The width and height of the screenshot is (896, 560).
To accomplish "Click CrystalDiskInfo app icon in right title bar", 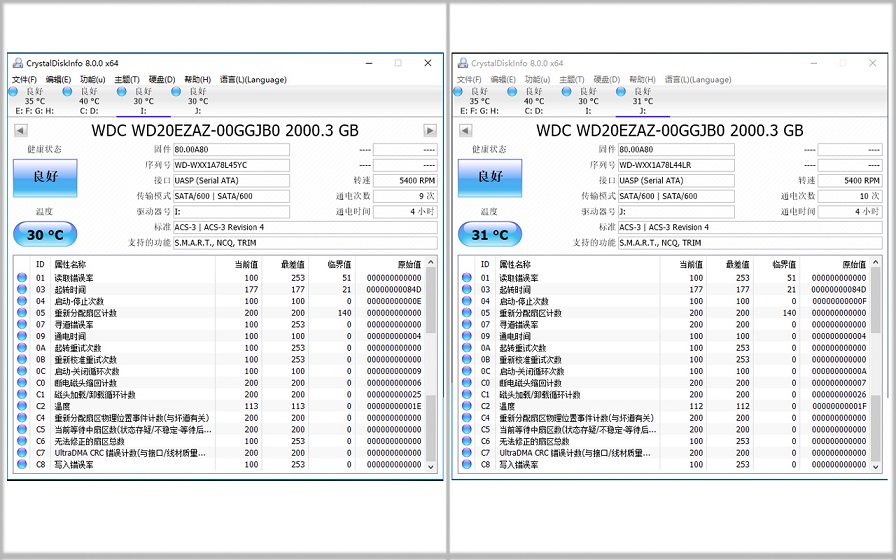I will point(462,63).
